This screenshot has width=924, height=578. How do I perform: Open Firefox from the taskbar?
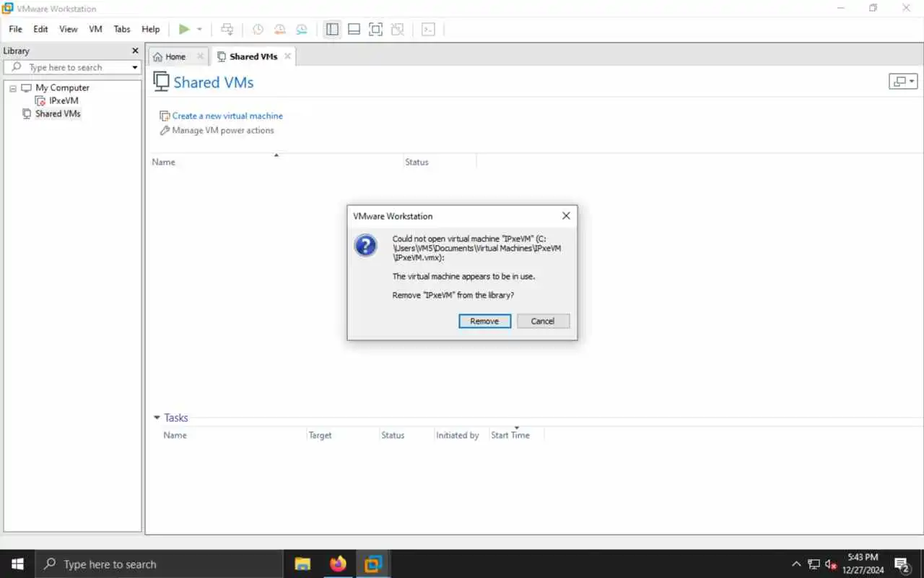coord(338,564)
